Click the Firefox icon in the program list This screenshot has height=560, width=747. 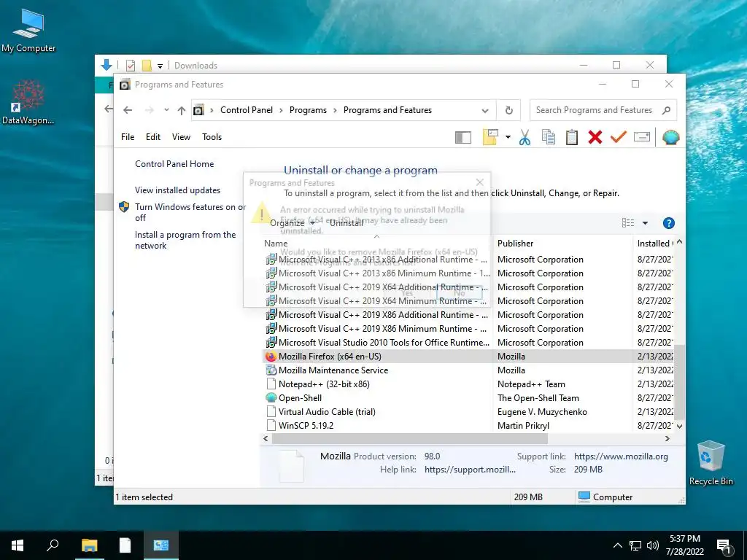point(271,356)
